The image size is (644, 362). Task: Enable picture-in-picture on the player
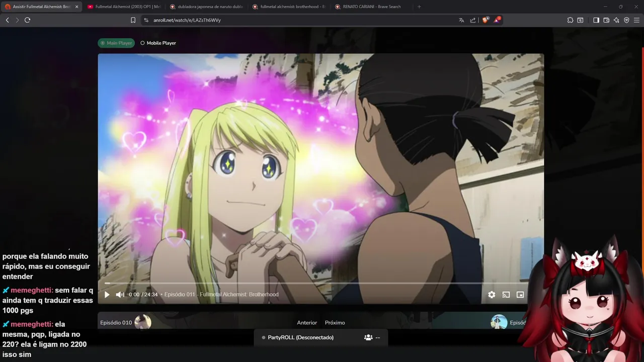point(520,295)
